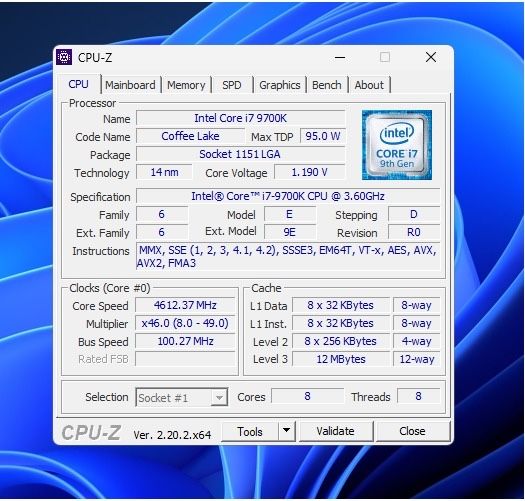The height and width of the screenshot is (501, 525).
Task: Click the Stepping value D
Action: pyautogui.click(x=414, y=214)
